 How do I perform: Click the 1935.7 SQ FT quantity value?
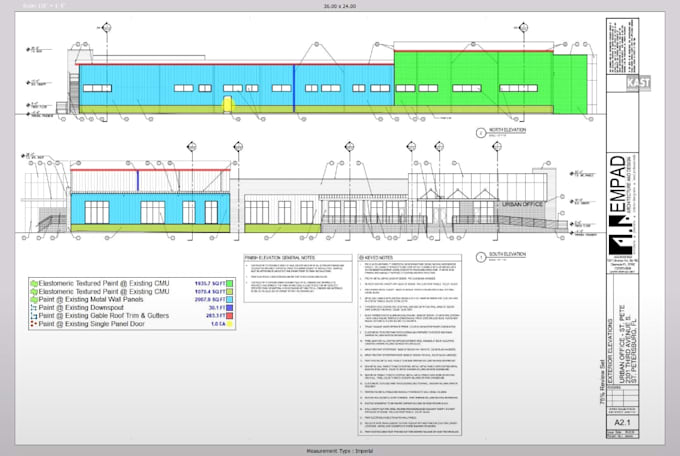[210, 284]
